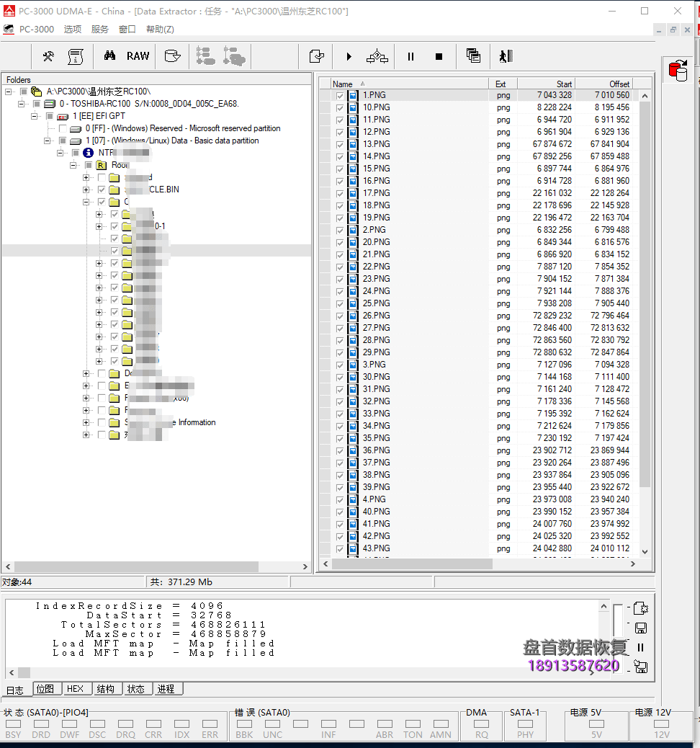Open the 帮助(Z) menu
Image resolution: width=700 pixels, height=748 pixels.
[x=160, y=29]
